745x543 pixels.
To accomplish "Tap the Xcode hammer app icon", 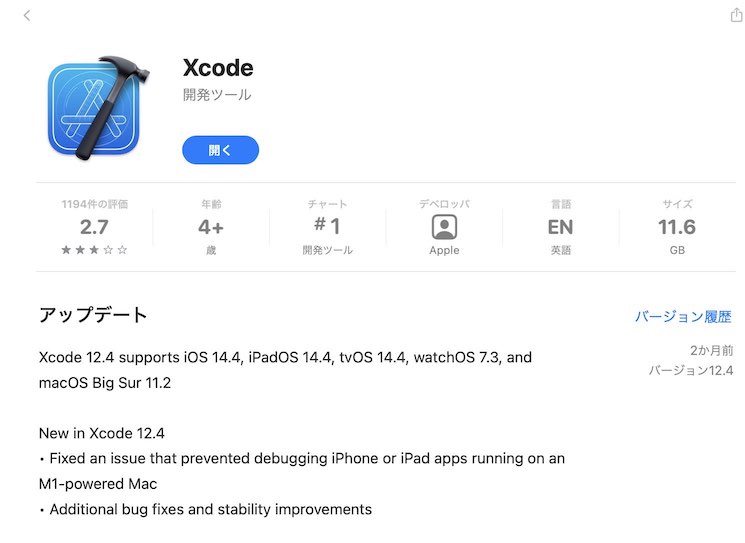I will pyautogui.click(x=97, y=108).
